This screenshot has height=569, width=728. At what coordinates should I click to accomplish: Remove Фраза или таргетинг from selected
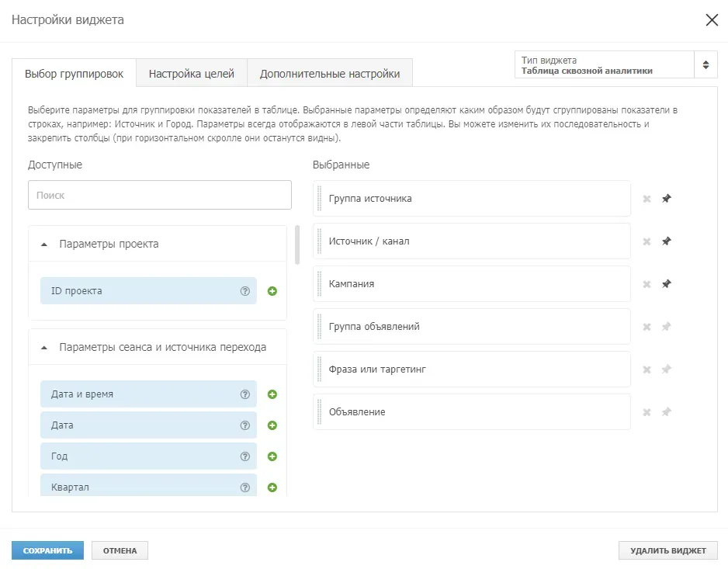647,370
